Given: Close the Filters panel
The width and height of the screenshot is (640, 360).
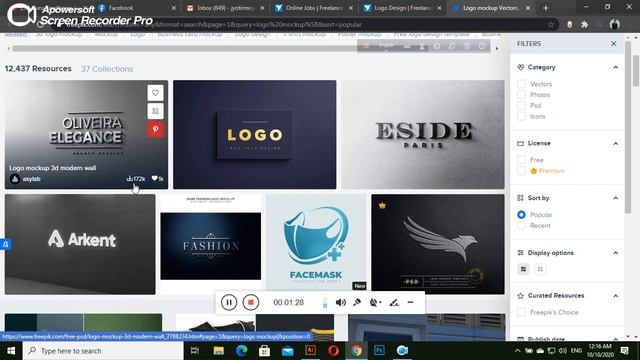Looking at the screenshot, I should click(613, 43).
